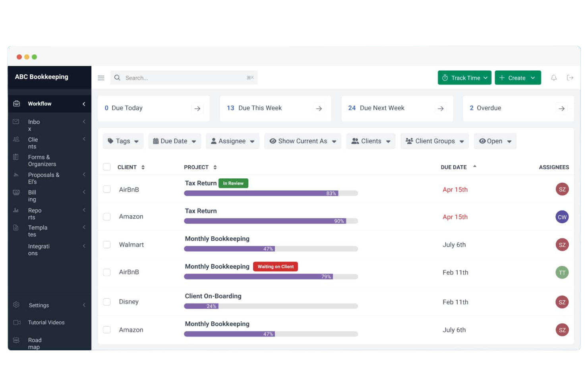The image size is (588, 392).
Task: Open the Assignee filter dropdown
Action: pyautogui.click(x=232, y=141)
